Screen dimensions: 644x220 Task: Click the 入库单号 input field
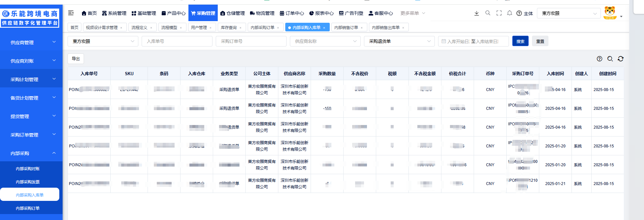pos(177,41)
